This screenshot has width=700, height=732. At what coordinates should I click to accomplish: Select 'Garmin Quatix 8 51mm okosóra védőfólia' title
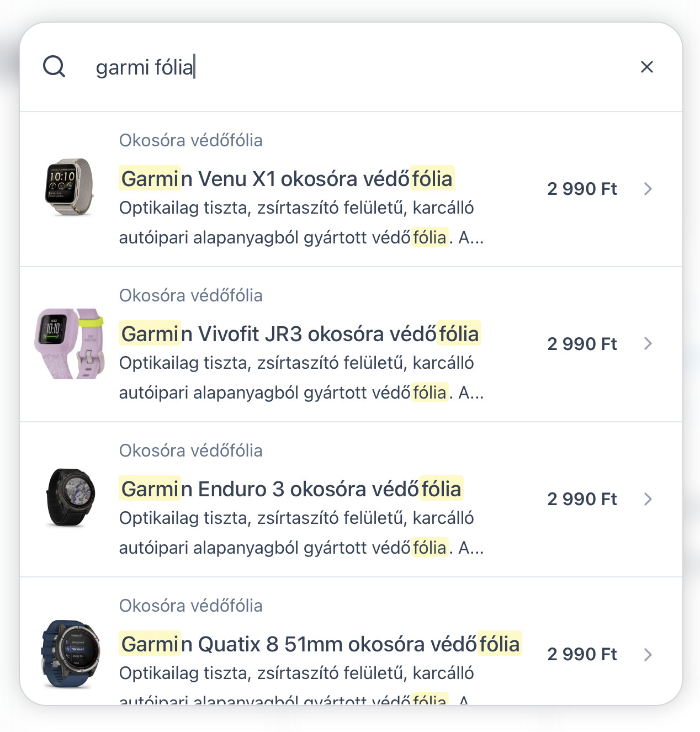click(x=320, y=644)
